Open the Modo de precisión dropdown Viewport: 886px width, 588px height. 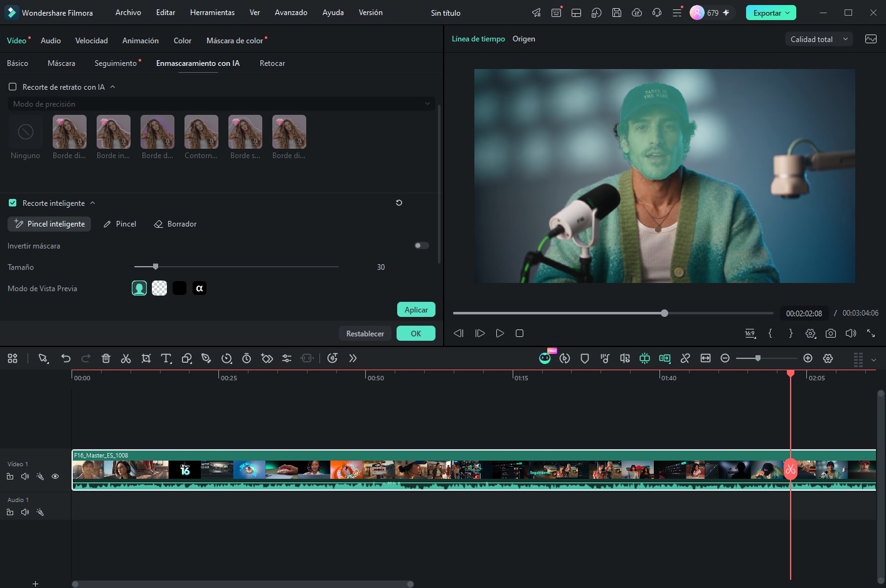pos(221,104)
